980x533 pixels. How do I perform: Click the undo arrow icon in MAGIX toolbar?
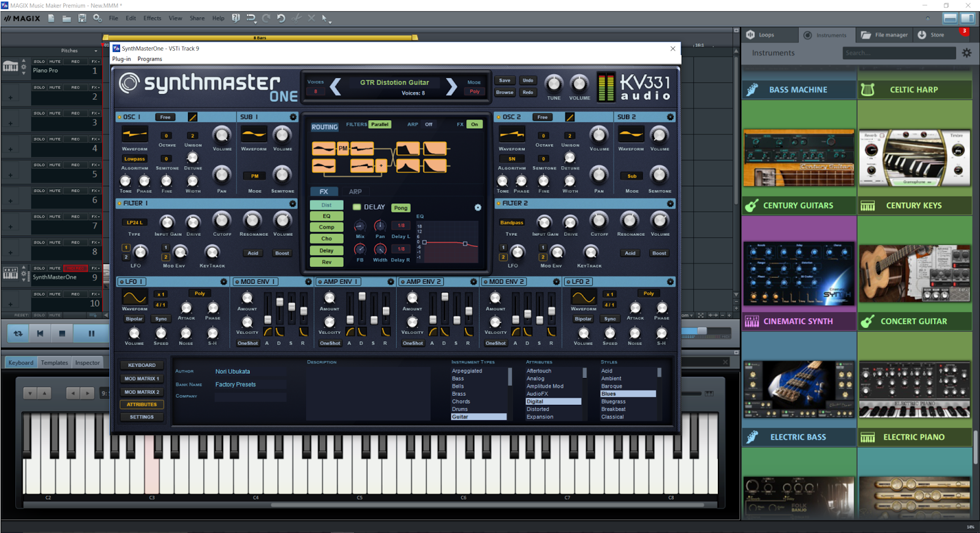[x=281, y=18]
